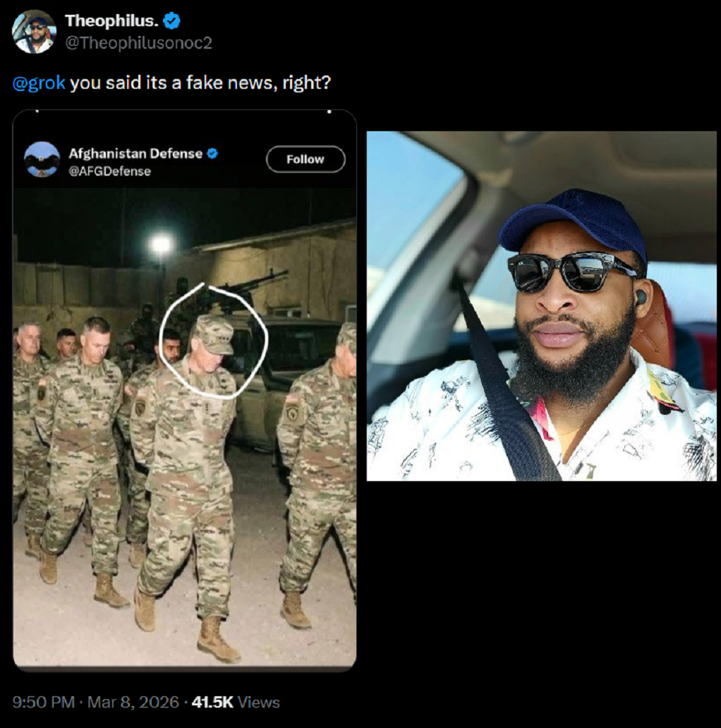
Task: Click the Mar 8, 2026 date
Action: point(133,702)
